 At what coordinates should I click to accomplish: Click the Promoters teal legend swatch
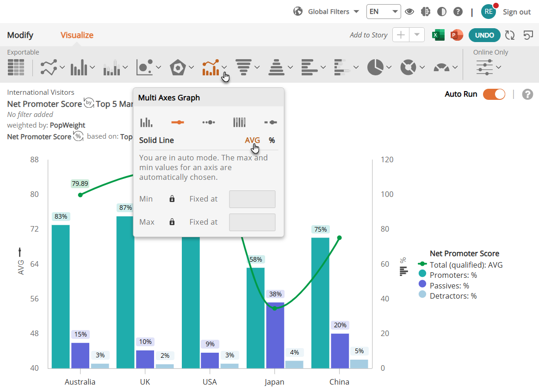422,274
